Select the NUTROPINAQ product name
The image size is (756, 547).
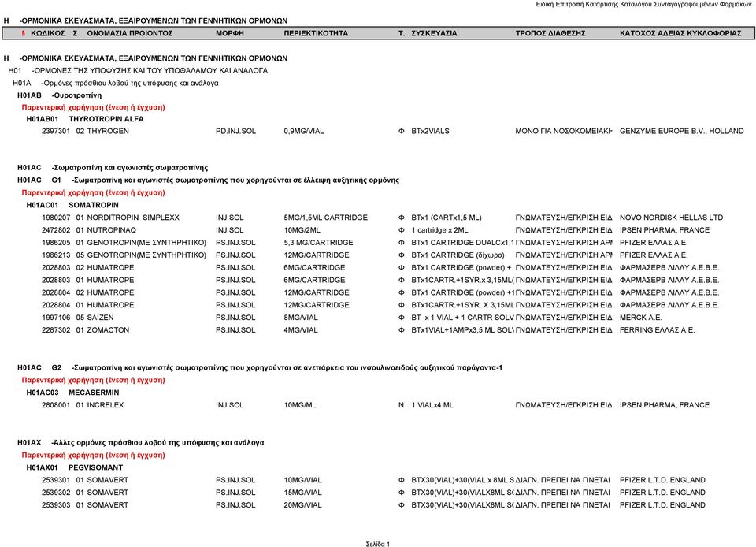[x=111, y=230]
